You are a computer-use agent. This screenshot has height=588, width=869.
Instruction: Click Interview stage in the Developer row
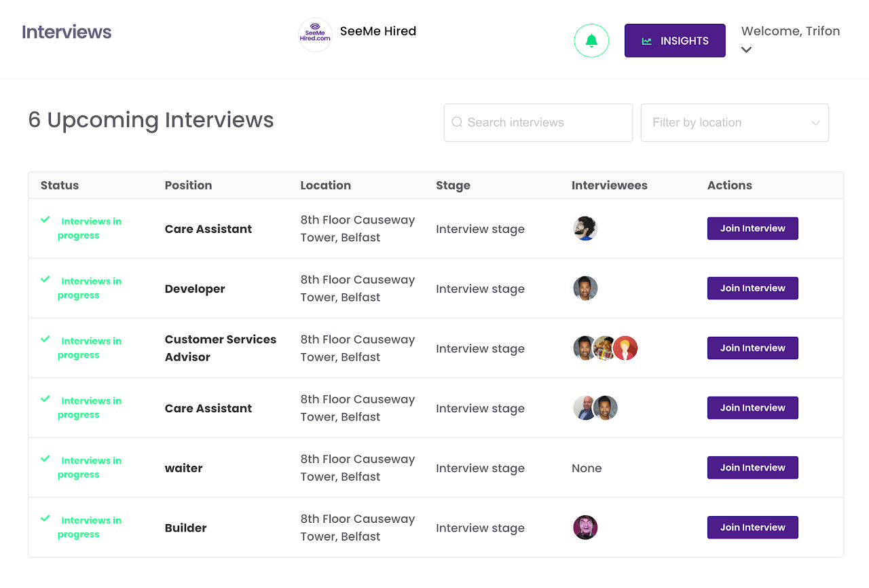480,289
